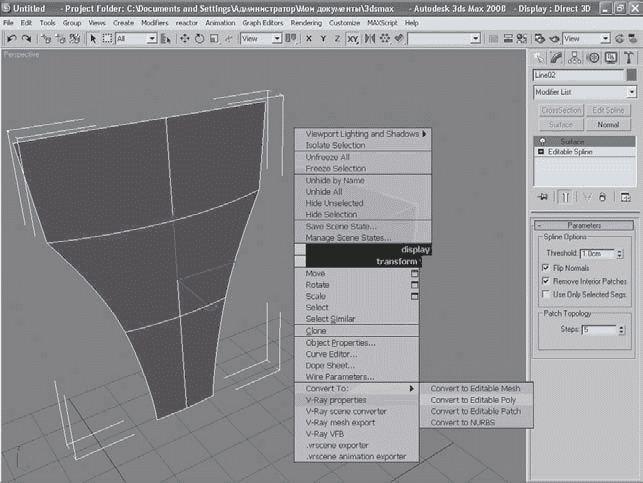Screen dimensions: 643x483
Task: Activate the Select and Move tool
Action: pyautogui.click(x=186, y=38)
